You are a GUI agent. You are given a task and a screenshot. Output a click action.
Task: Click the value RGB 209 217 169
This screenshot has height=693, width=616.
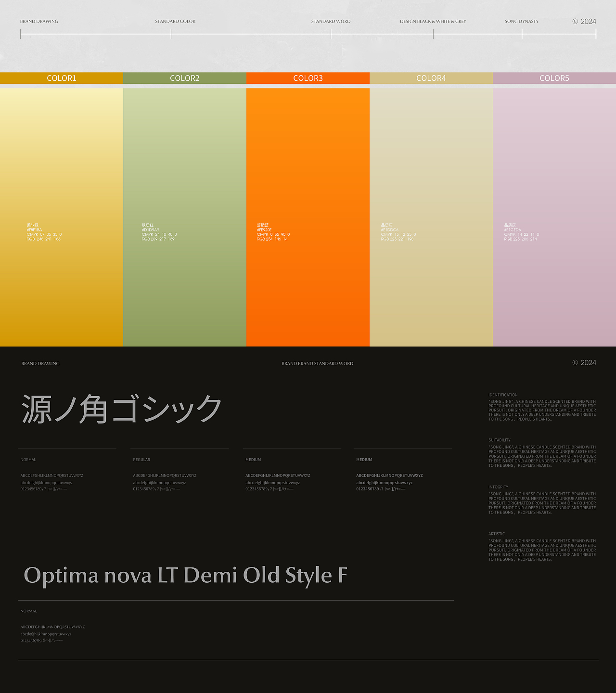coord(158,239)
